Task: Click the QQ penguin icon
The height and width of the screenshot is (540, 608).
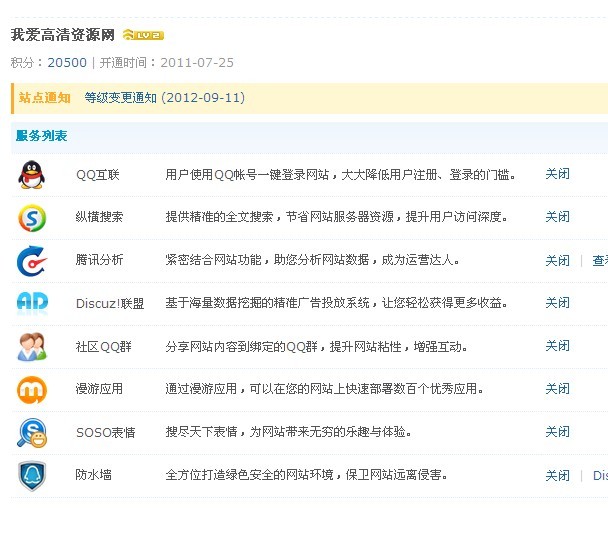Action: click(x=31, y=175)
